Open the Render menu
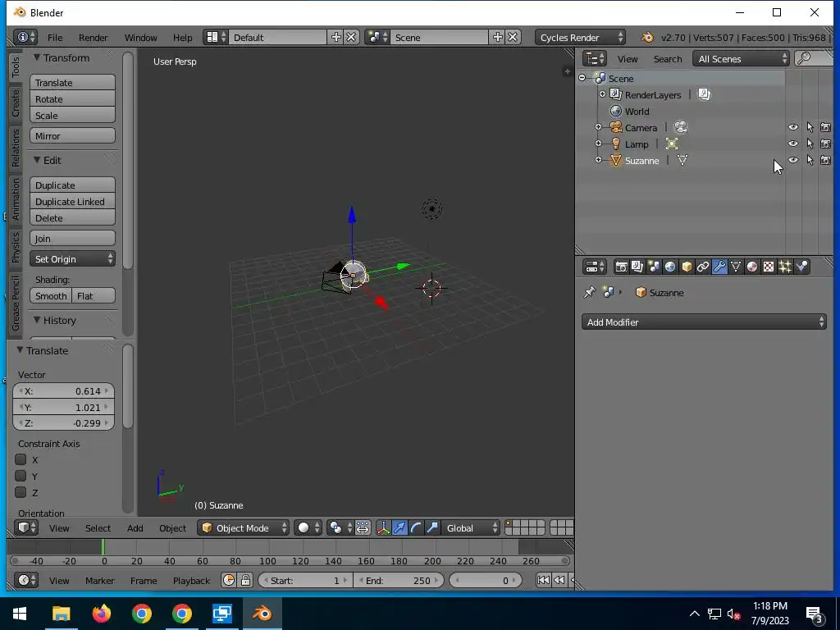840x630 pixels. [94, 38]
